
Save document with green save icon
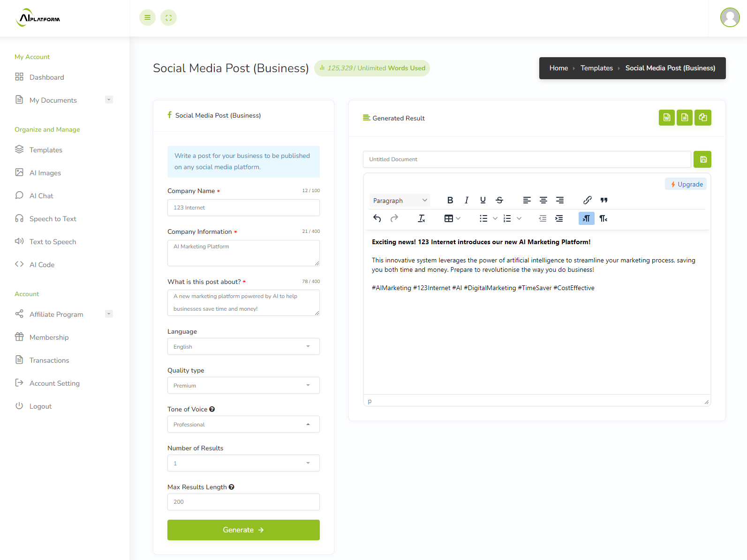702,159
